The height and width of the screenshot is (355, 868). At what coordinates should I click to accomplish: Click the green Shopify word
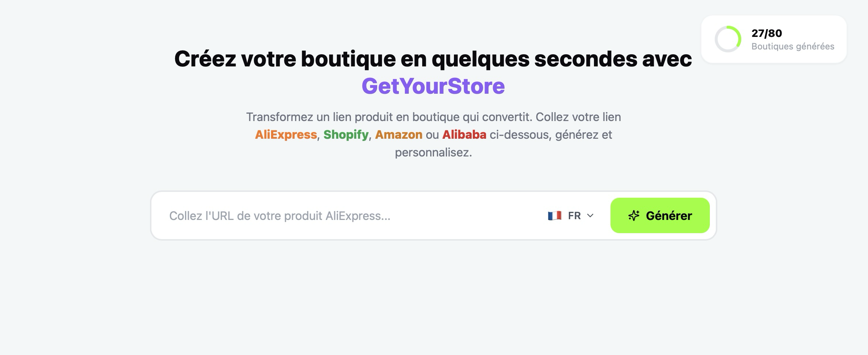pyautogui.click(x=346, y=135)
